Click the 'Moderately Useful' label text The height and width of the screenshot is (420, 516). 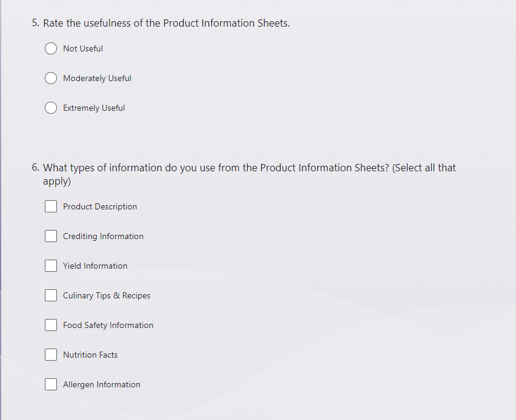click(x=97, y=78)
